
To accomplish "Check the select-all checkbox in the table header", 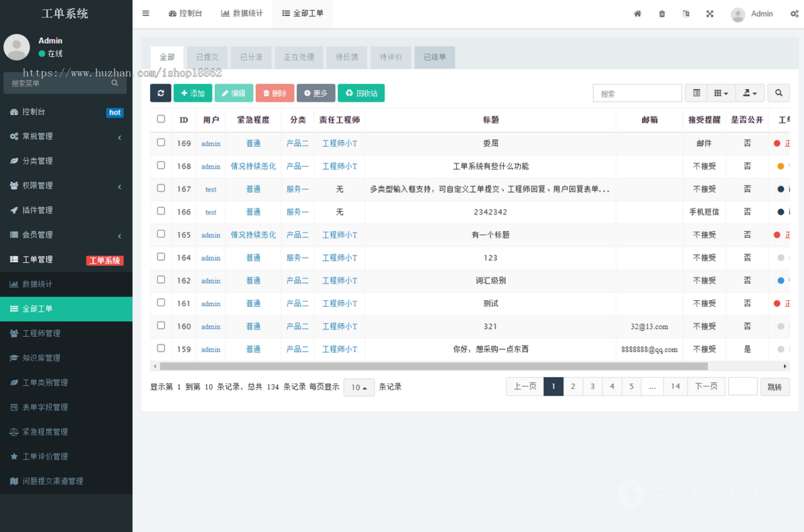I will click(x=161, y=119).
